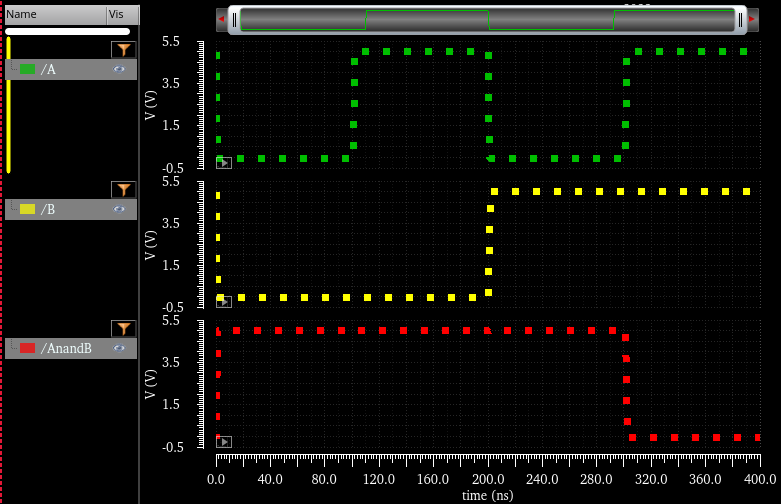Open the filter icon above /B
Screen dimensions: 781x504
coord(124,190)
